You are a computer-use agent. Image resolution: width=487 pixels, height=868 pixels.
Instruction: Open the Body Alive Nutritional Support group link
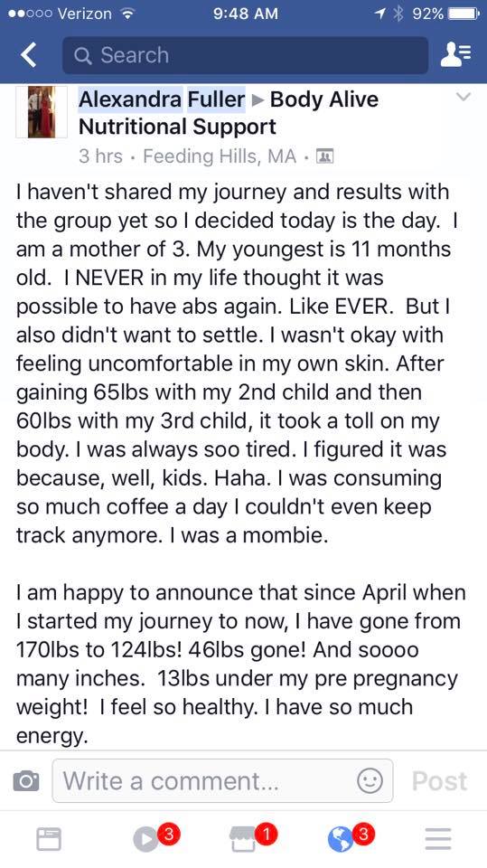click(229, 113)
